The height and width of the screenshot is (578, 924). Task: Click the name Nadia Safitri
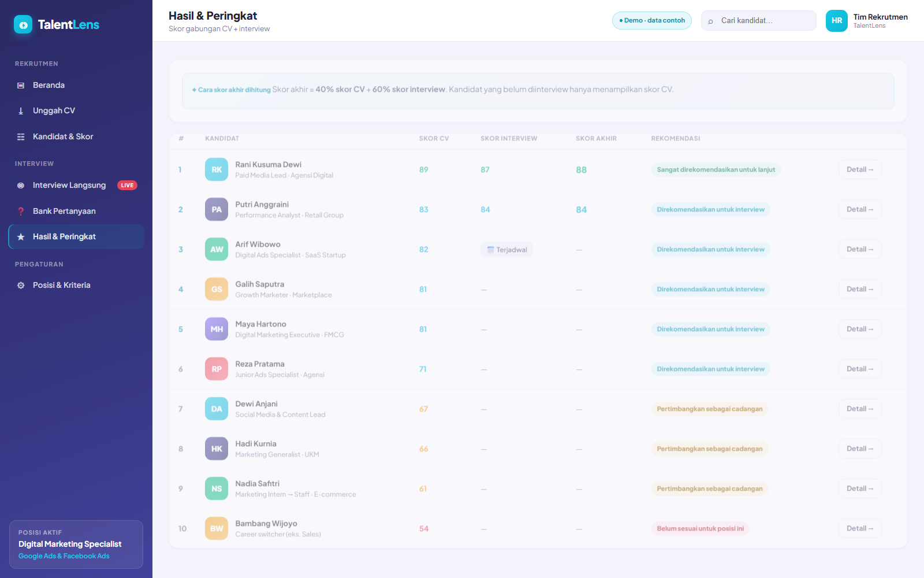(x=258, y=484)
